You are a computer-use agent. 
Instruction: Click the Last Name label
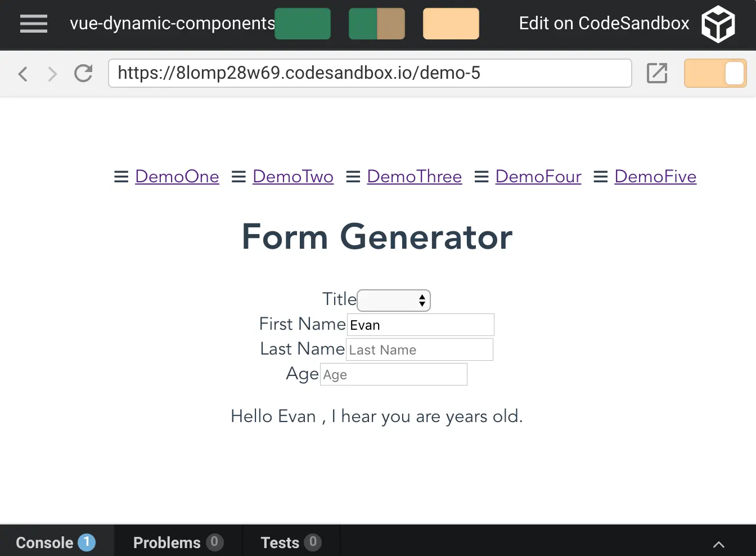[303, 349]
